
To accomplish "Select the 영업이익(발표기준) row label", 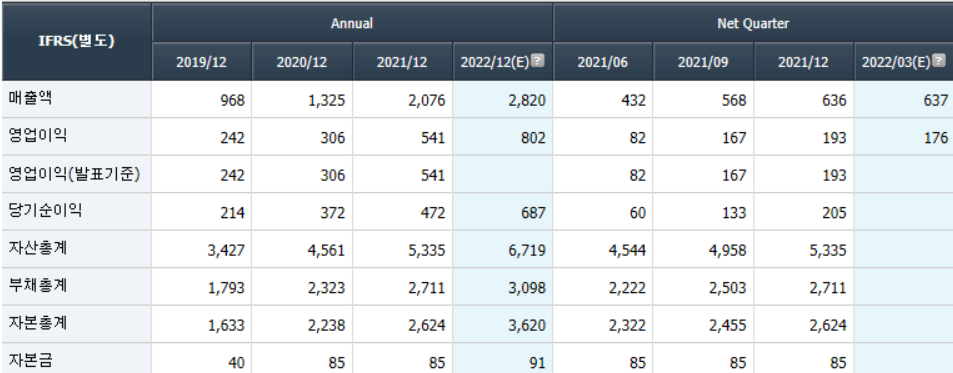I will click(x=74, y=174).
